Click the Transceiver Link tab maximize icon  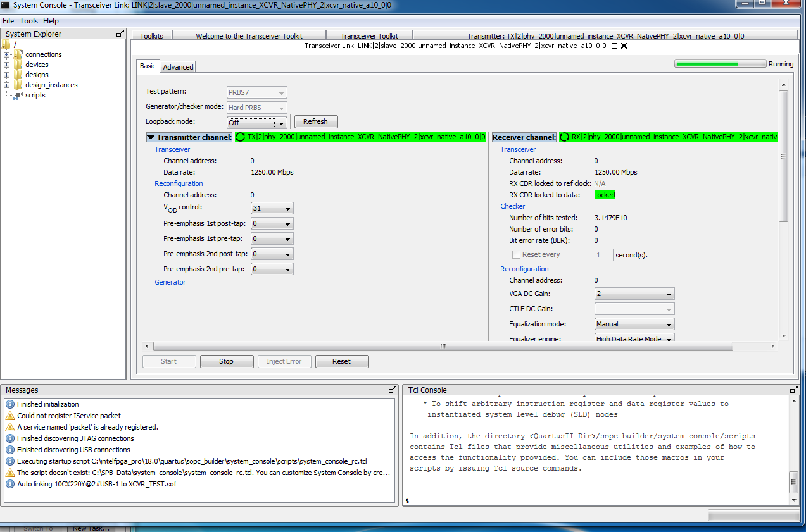click(614, 46)
